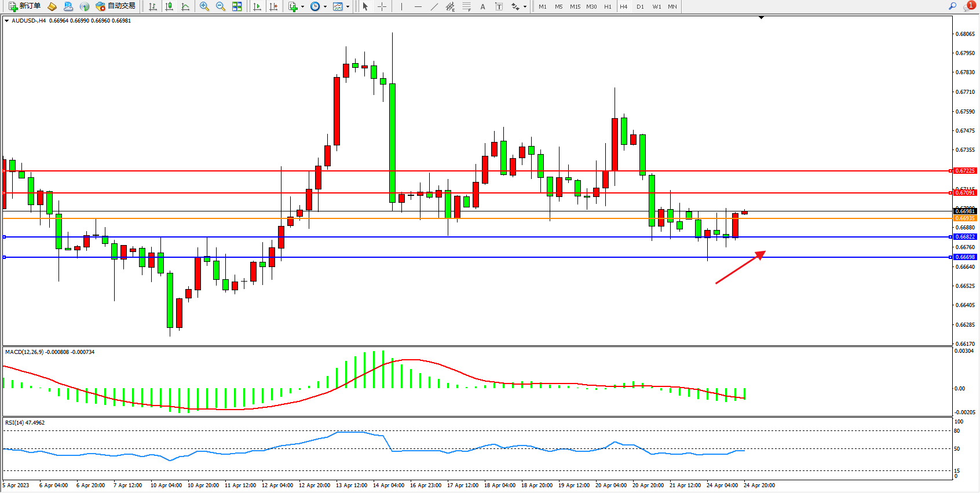This screenshot has width=980, height=493.
Task: Open the periods clock dropdown arrow
Action: pos(325,7)
